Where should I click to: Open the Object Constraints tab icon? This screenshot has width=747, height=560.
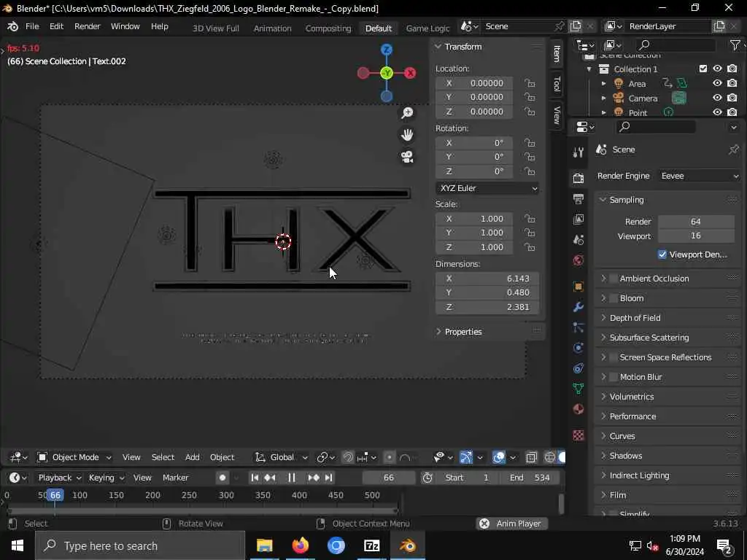pos(578,368)
